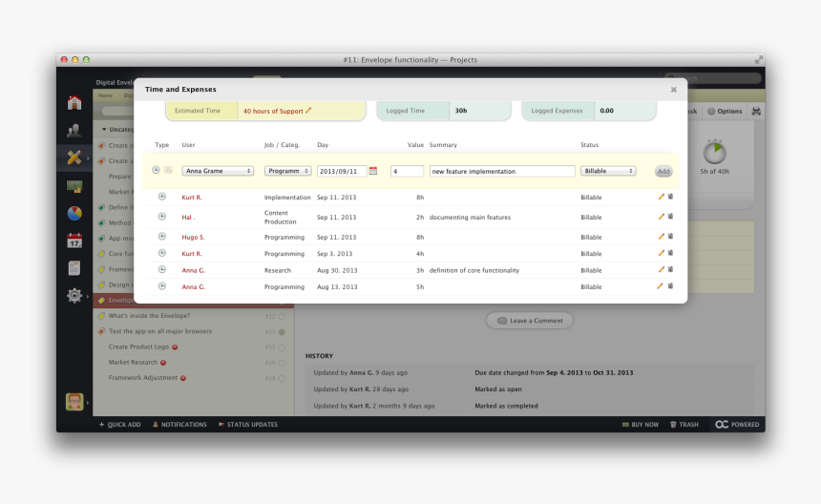The height and width of the screenshot is (504, 821).
Task: Click the 5h of 40h progress dial
Action: tap(715, 153)
